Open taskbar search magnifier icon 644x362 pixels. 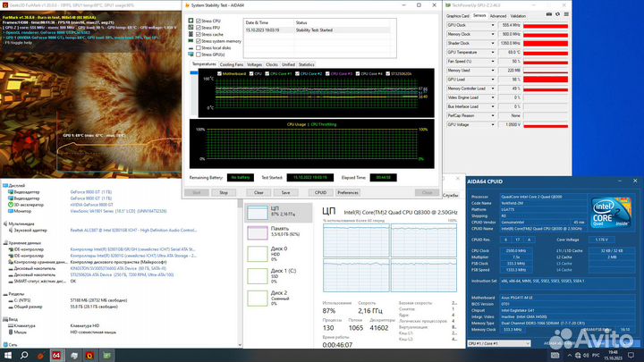24,355
